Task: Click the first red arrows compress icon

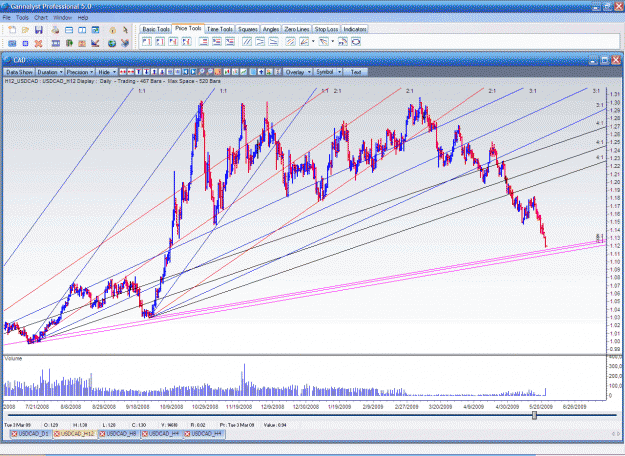Action: click(x=123, y=72)
